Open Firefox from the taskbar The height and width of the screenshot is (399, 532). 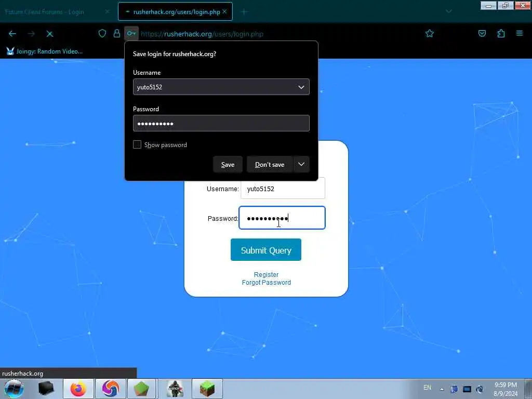[78, 389]
